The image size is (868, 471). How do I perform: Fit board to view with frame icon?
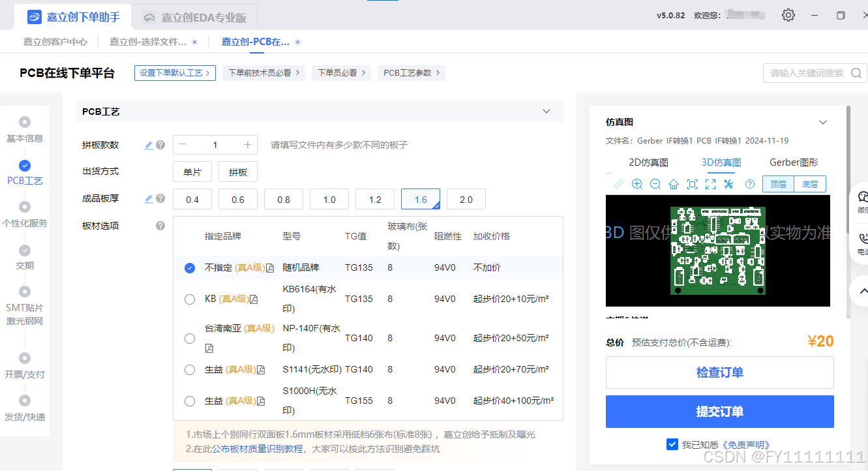692,184
